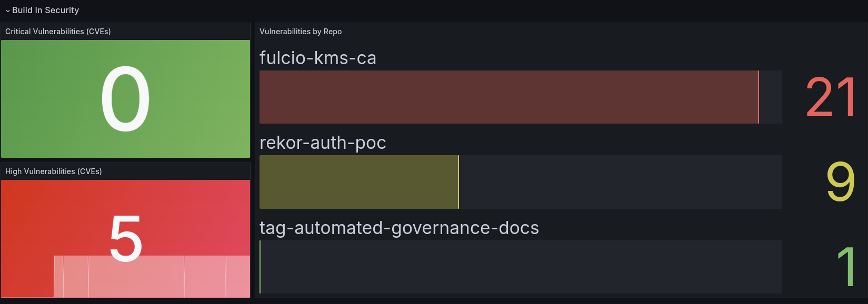Select the tag-automated-governance-docs repo label
Screen dimensions: 868x304
(x=399, y=228)
